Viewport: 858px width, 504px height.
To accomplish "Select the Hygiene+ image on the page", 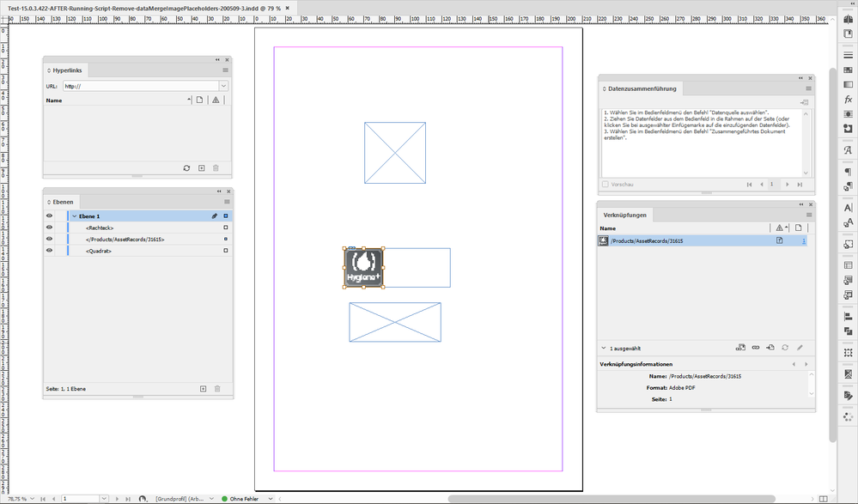I will [363, 268].
